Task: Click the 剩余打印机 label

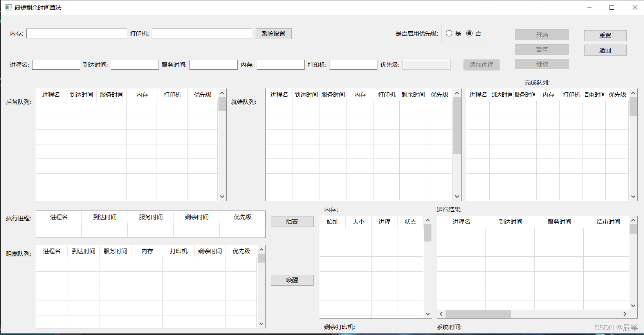Action: (x=339, y=327)
